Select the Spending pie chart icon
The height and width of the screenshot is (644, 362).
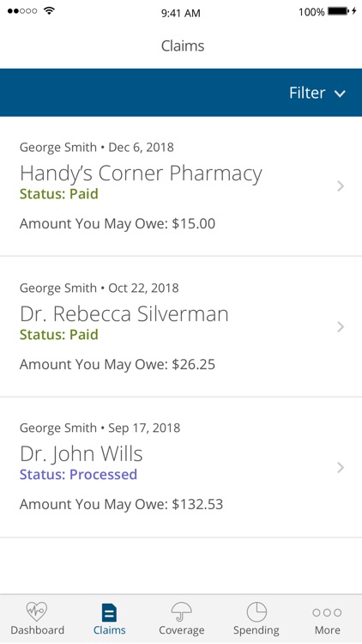256,612
